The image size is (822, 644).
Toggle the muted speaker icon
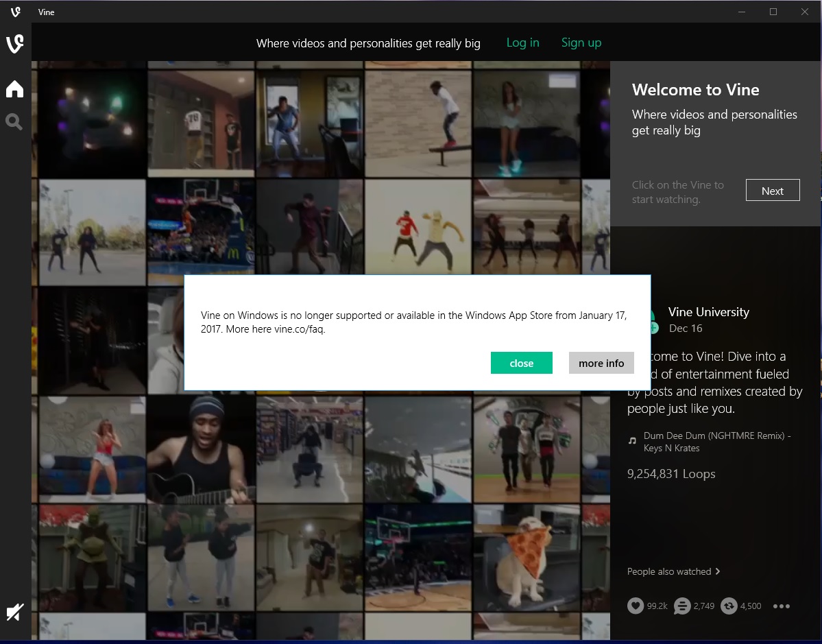point(14,612)
